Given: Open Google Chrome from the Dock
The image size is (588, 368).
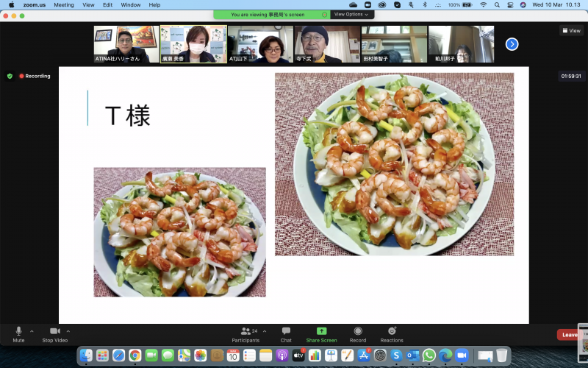Looking at the screenshot, I should tap(135, 355).
